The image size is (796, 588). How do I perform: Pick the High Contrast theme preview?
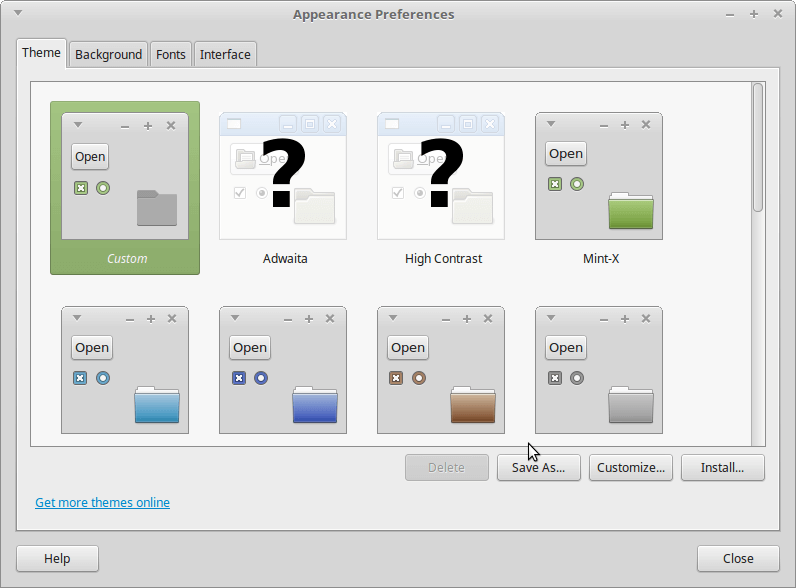tap(441, 188)
